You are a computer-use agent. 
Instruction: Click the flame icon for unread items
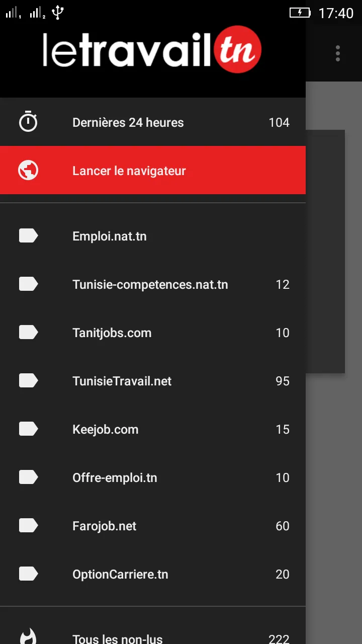[28, 636]
